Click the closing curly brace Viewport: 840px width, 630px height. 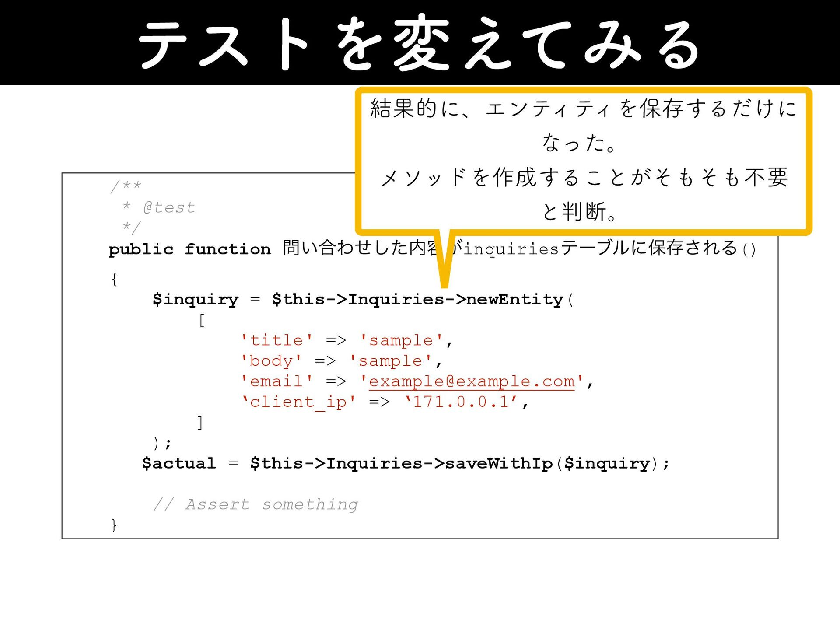point(114,525)
